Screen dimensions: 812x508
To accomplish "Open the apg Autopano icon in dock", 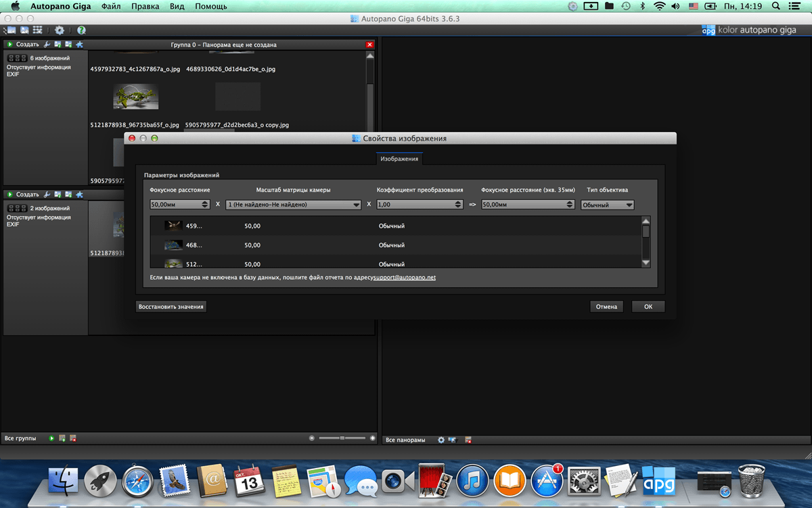I will coord(658,481).
